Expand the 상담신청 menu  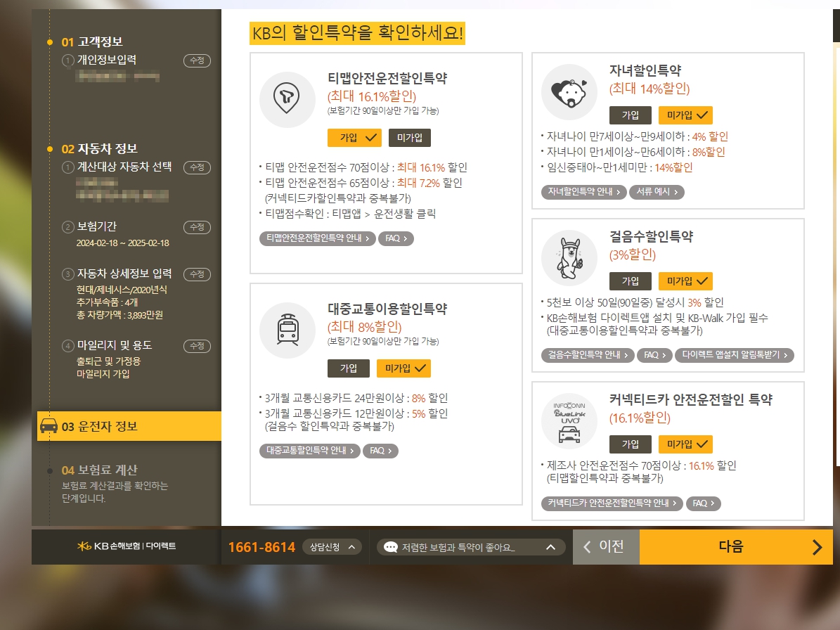332,547
